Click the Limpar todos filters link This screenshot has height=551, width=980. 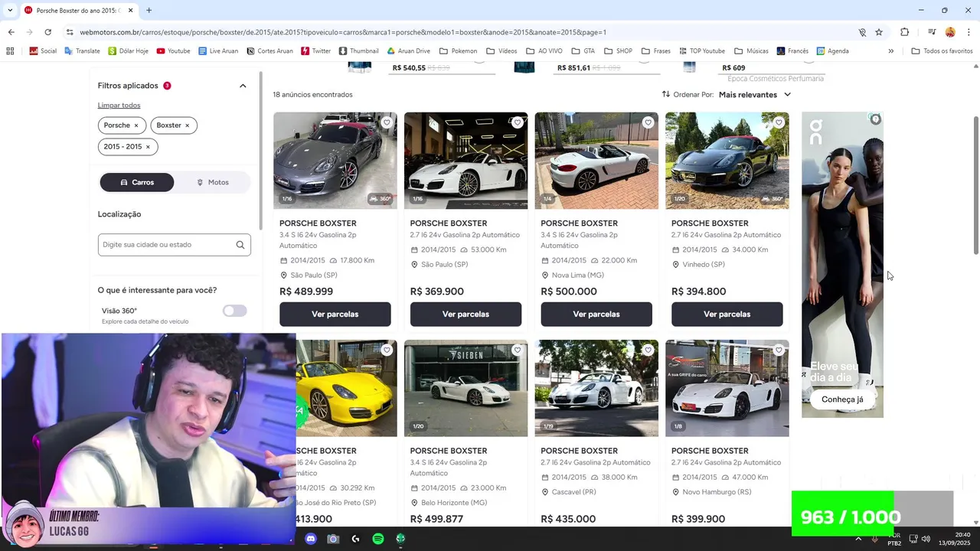[x=119, y=106]
